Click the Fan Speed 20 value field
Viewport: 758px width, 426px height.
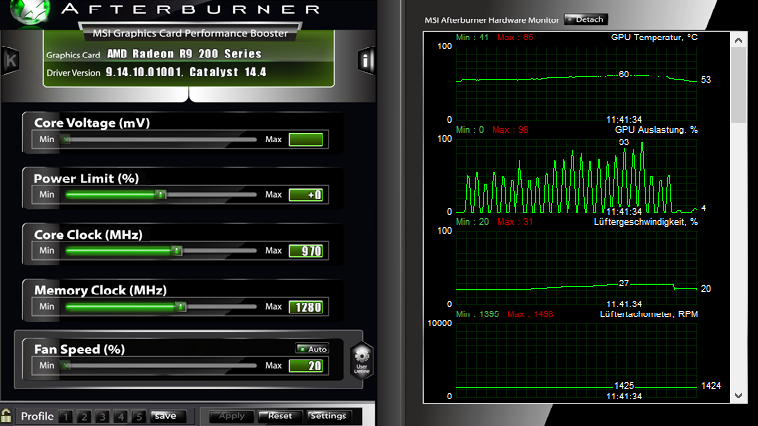coord(306,366)
